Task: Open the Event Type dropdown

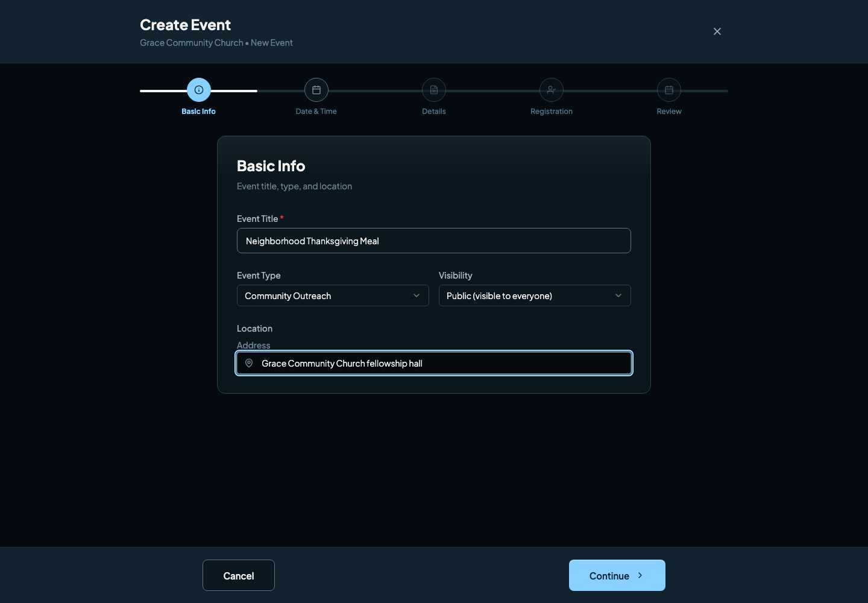Action: point(333,295)
